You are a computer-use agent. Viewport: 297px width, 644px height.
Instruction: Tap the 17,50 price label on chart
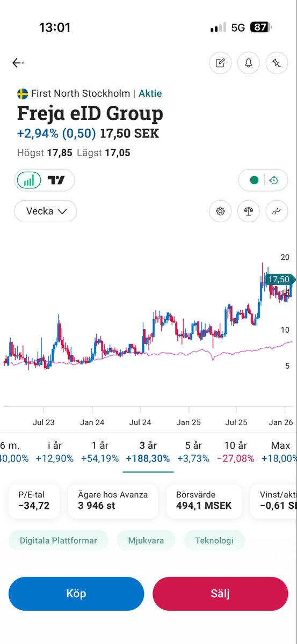pyautogui.click(x=279, y=279)
